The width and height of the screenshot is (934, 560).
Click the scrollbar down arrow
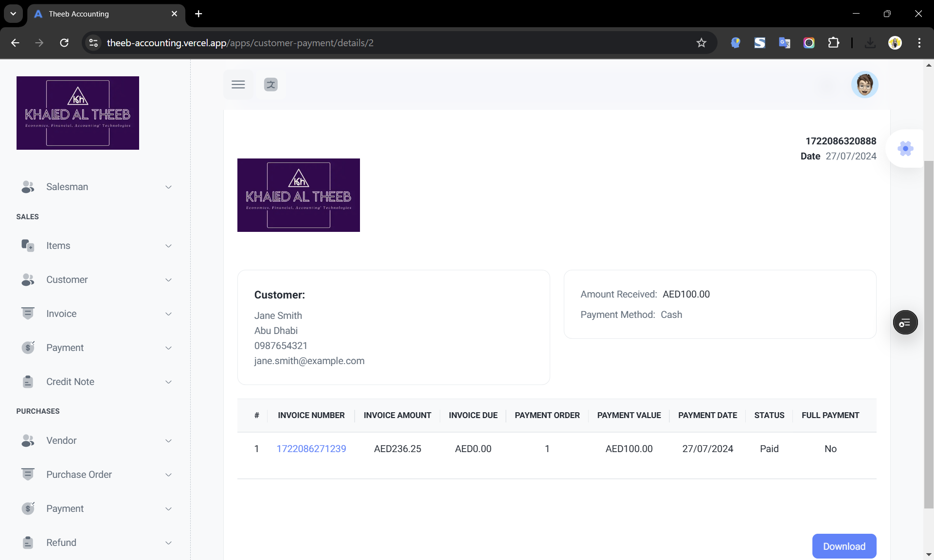(x=929, y=554)
